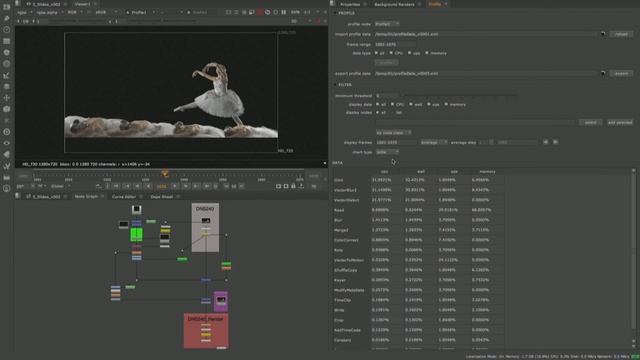
Task: Click the orange timeline playhead marker
Action: tap(165, 174)
